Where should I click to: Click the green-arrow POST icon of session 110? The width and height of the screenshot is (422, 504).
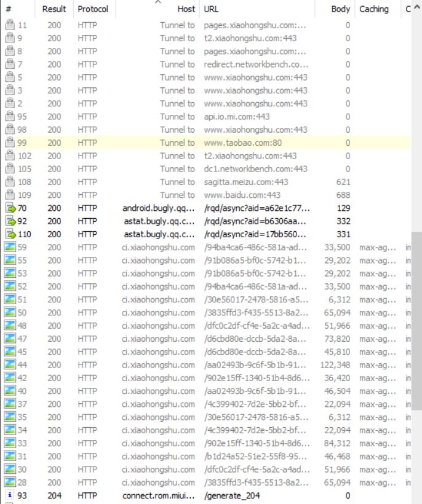pos(10,234)
